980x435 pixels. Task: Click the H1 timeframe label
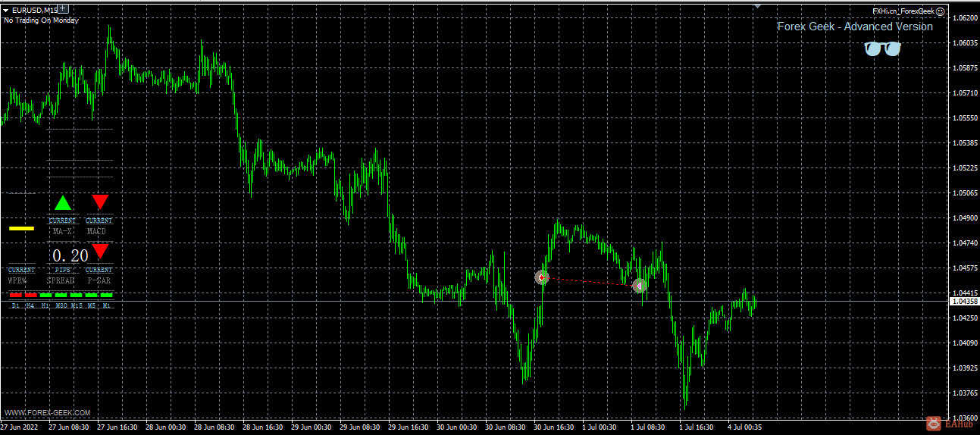(x=45, y=305)
